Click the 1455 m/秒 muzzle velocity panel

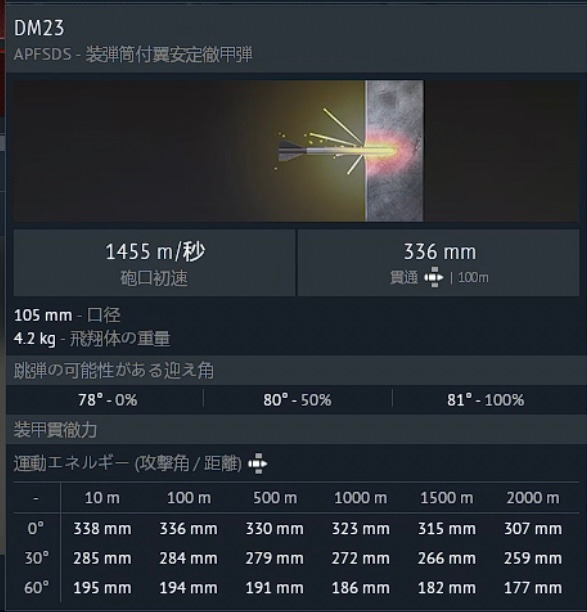tap(155, 263)
